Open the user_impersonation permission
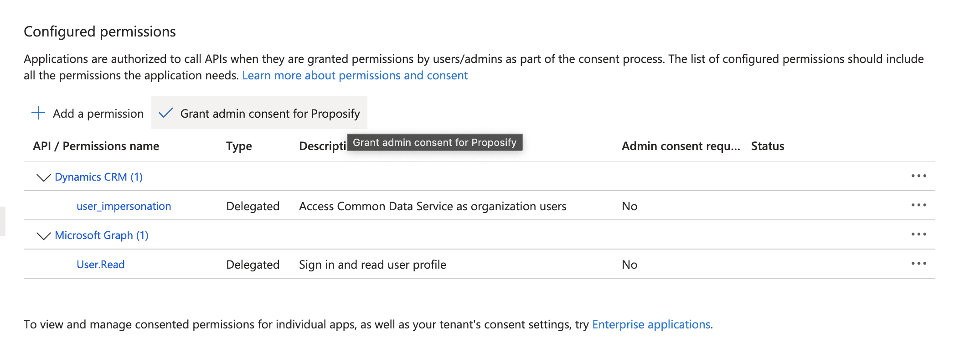Viewport: 980px width, 364px height. (124, 206)
